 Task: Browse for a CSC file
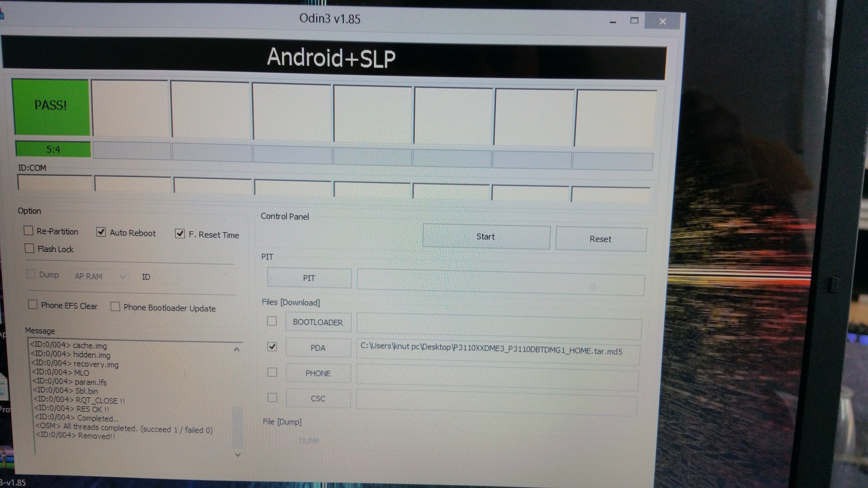click(x=318, y=399)
